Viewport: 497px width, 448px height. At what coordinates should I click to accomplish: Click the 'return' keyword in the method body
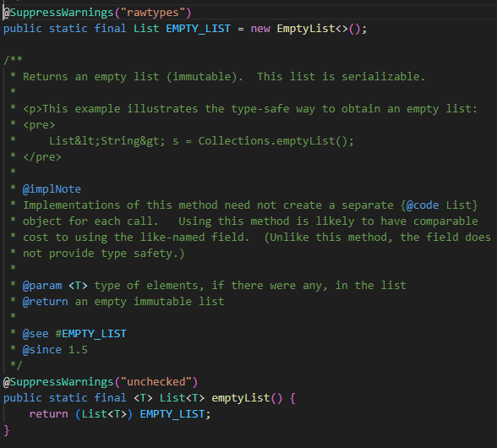[x=48, y=413]
